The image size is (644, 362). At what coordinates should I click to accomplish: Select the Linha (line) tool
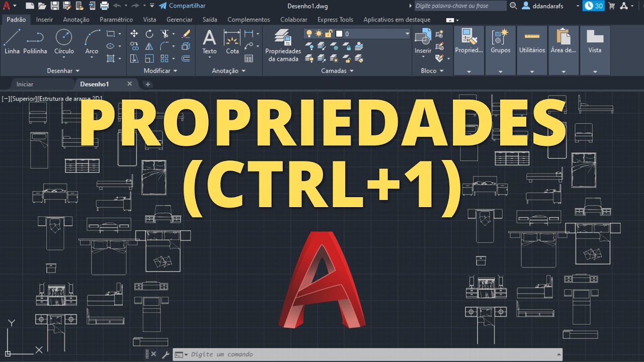coord(12,41)
